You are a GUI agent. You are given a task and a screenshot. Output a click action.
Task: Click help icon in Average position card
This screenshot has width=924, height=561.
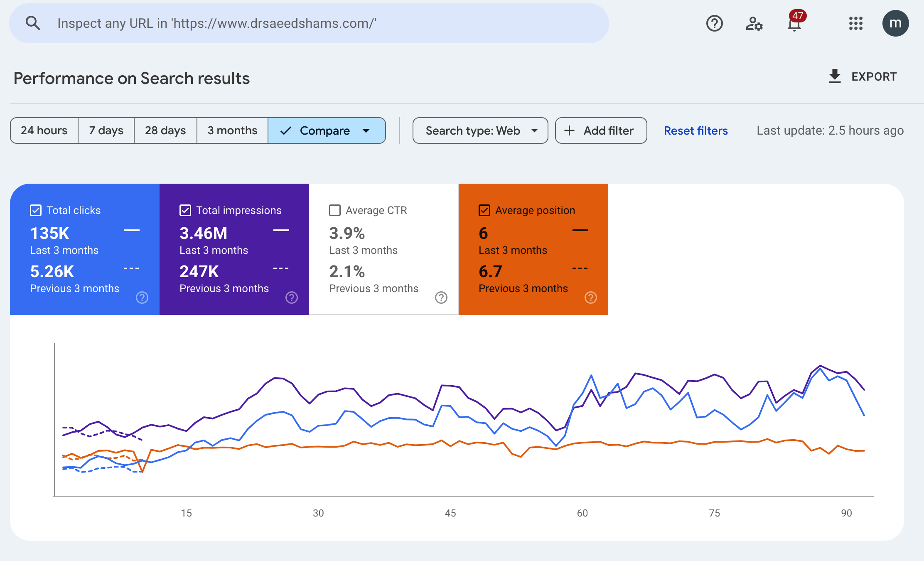[590, 298]
